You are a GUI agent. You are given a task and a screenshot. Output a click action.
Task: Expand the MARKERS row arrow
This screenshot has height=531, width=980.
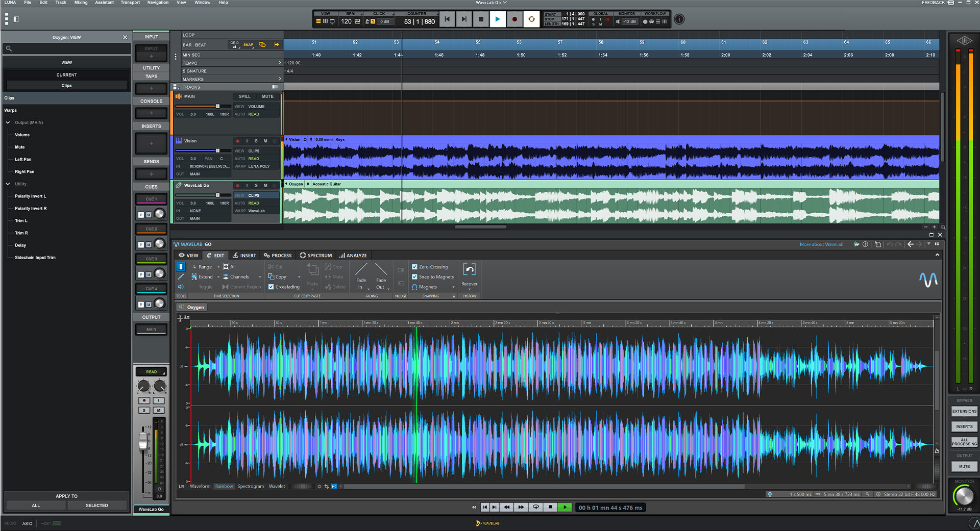click(280, 79)
